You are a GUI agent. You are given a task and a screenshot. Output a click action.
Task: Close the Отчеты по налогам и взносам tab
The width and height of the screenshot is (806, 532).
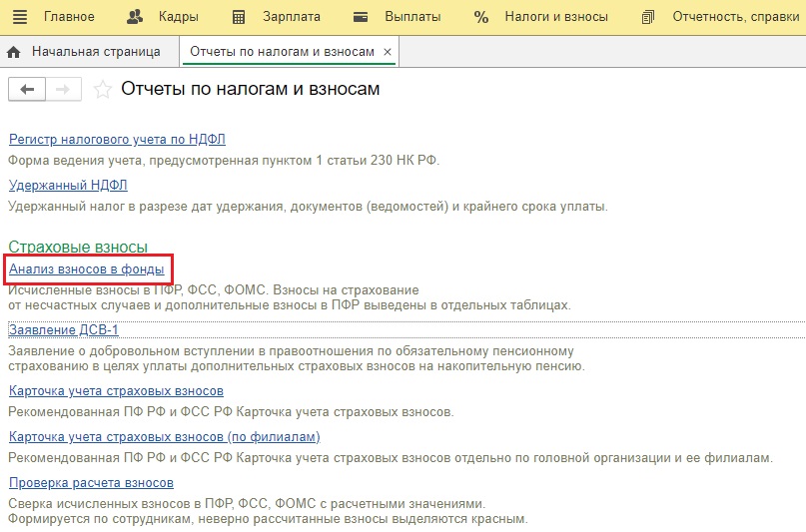[388, 52]
